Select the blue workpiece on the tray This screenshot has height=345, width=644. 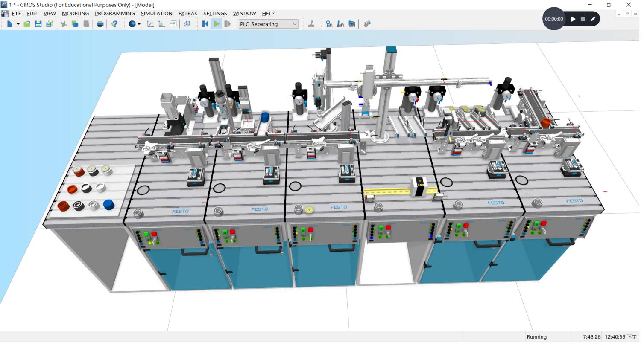pyautogui.click(x=109, y=205)
